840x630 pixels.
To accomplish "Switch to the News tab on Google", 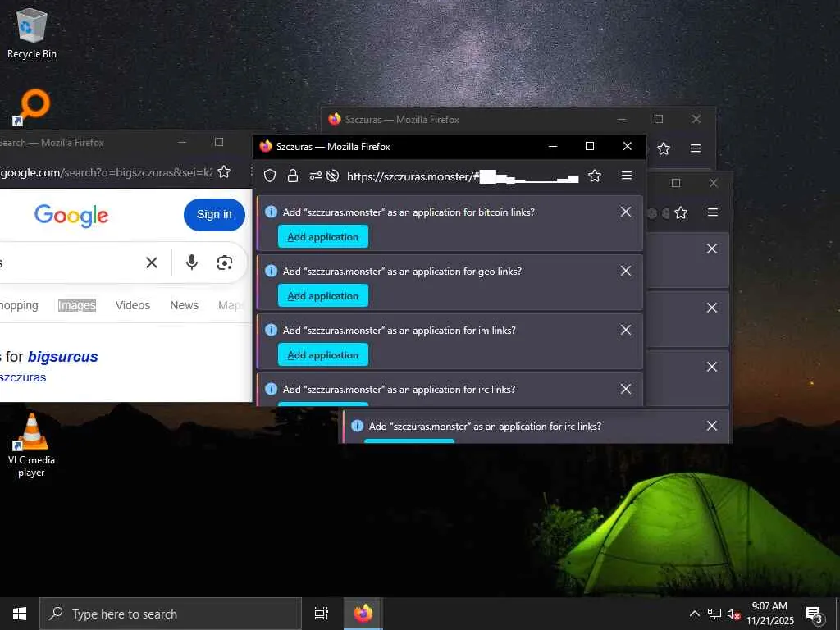I will pos(185,305).
